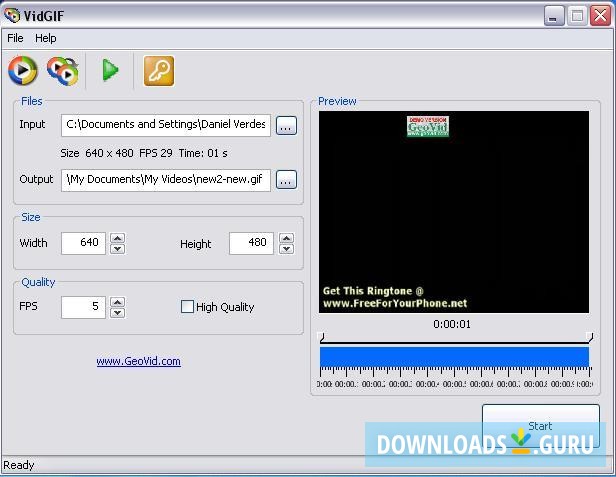Minimize the VidGIF window
Image resolution: width=616 pixels, height=477 pixels.
[554, 16]
